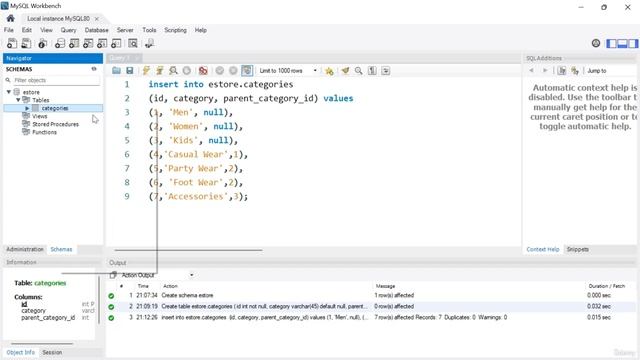Viewport: 640px width, 360px height.
Task: Select the Local instance MySQL80 tab
Action: click(x=58, y=19)
